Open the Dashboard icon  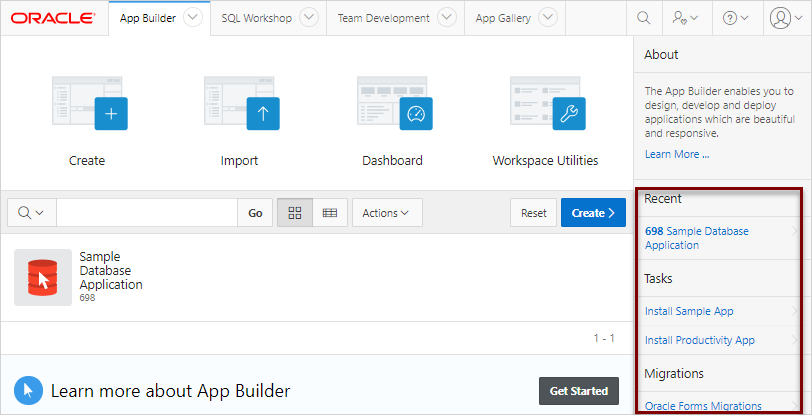pyautogui.click(x=395, y=103)
